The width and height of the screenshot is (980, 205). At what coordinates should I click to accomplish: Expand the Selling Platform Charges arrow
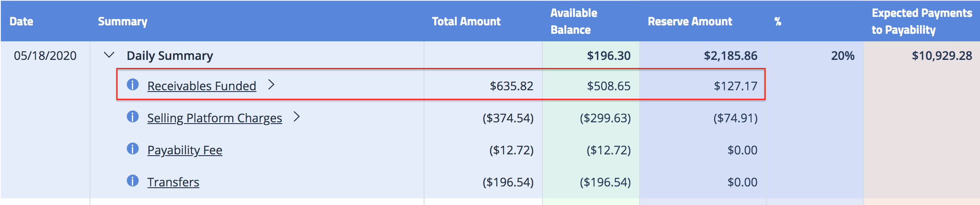(297, 117)
